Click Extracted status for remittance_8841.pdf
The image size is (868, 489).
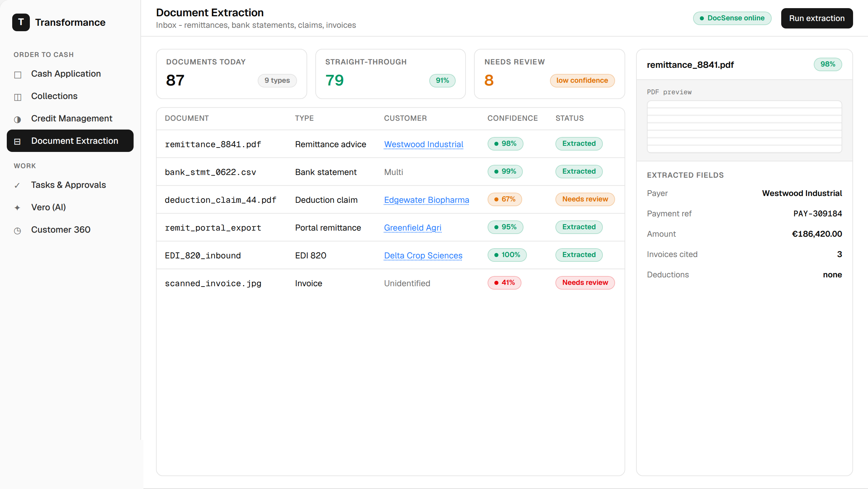pos(579,143)
